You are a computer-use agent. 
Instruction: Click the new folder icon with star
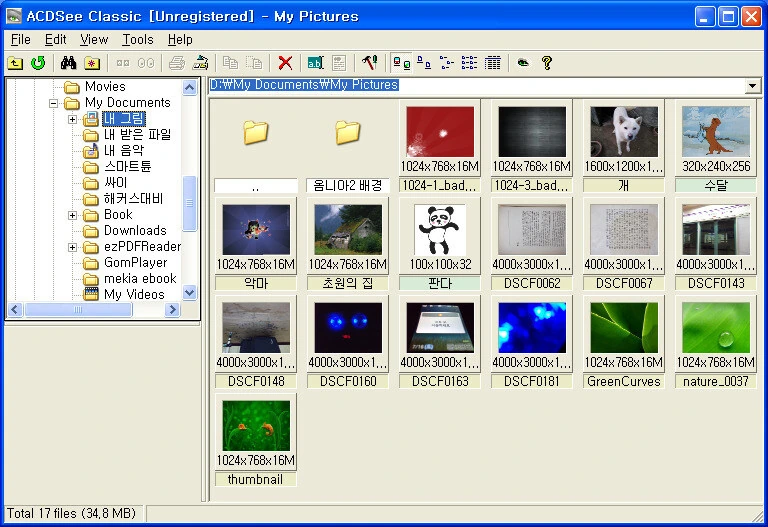click(x=92, y=63)
